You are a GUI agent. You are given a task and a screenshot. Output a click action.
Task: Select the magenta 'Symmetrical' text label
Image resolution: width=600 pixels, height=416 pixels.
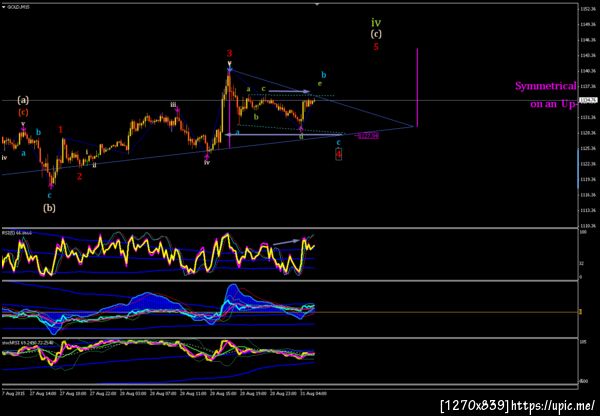[546, 86]
